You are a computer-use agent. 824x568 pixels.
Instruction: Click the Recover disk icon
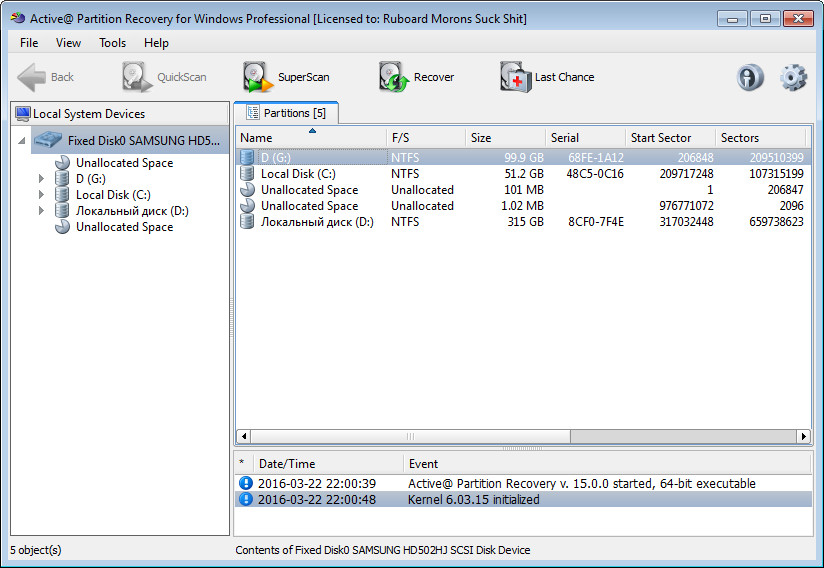click(x=394, y=77)
